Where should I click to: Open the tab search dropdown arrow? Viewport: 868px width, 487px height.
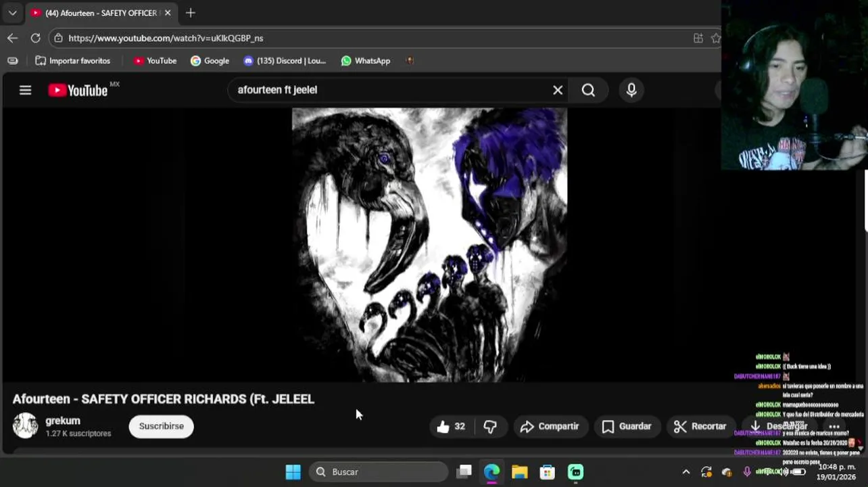tap(12, 12)
